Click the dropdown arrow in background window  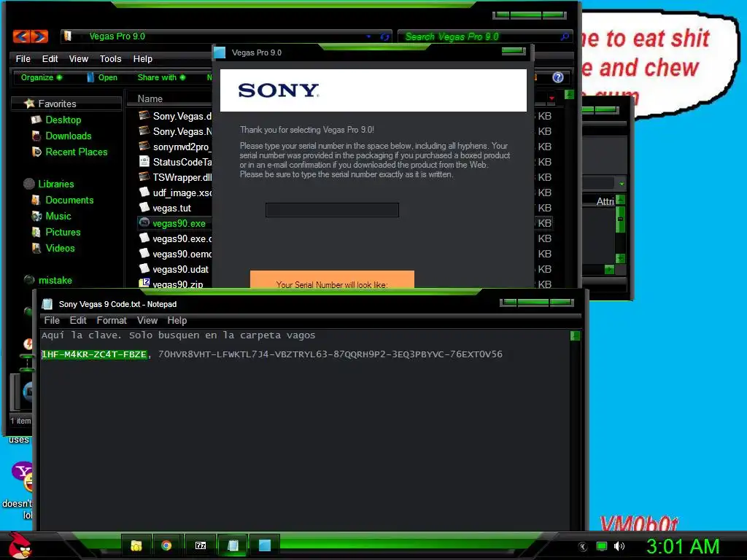pyautogui.click(x=622, y=184)
